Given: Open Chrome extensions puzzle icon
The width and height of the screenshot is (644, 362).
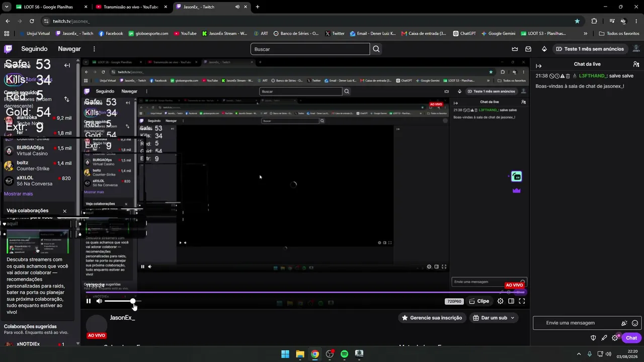Looking at the screenshot, I should [594, 21].
